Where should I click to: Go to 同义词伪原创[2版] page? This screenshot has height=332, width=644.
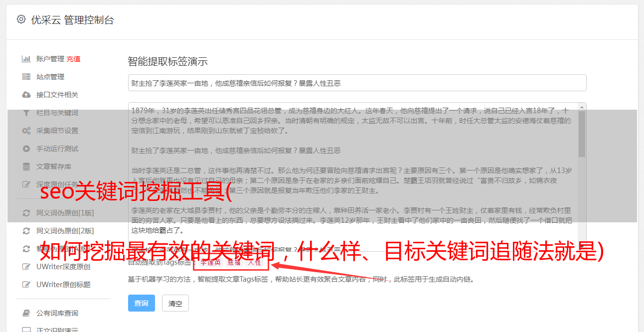65,231
